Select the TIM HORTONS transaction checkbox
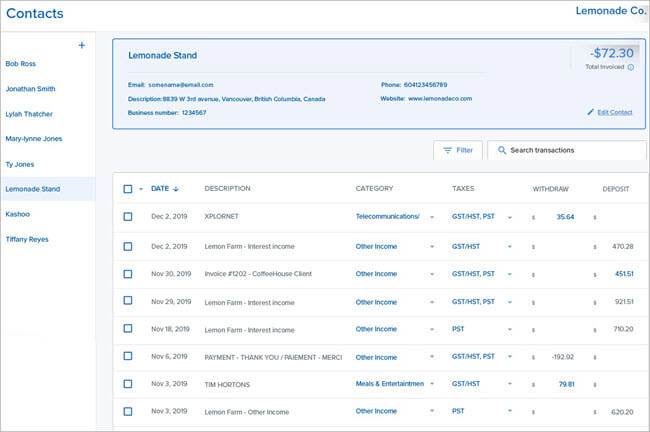 click(127, 383)
